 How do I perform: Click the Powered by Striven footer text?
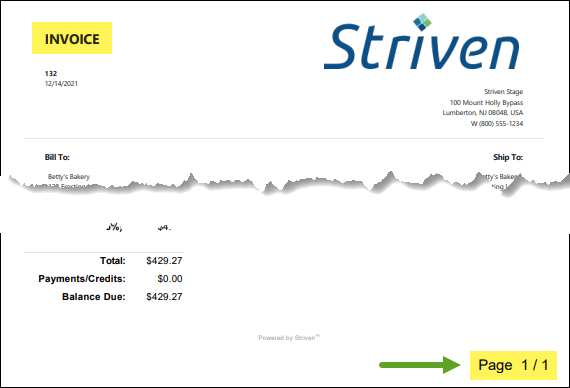point(289,338)
